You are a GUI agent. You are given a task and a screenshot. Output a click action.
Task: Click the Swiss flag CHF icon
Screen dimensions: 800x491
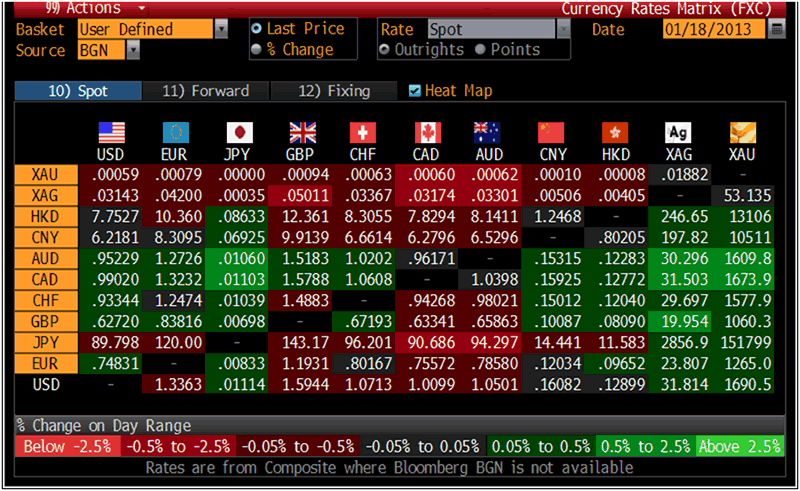[363, 133]
